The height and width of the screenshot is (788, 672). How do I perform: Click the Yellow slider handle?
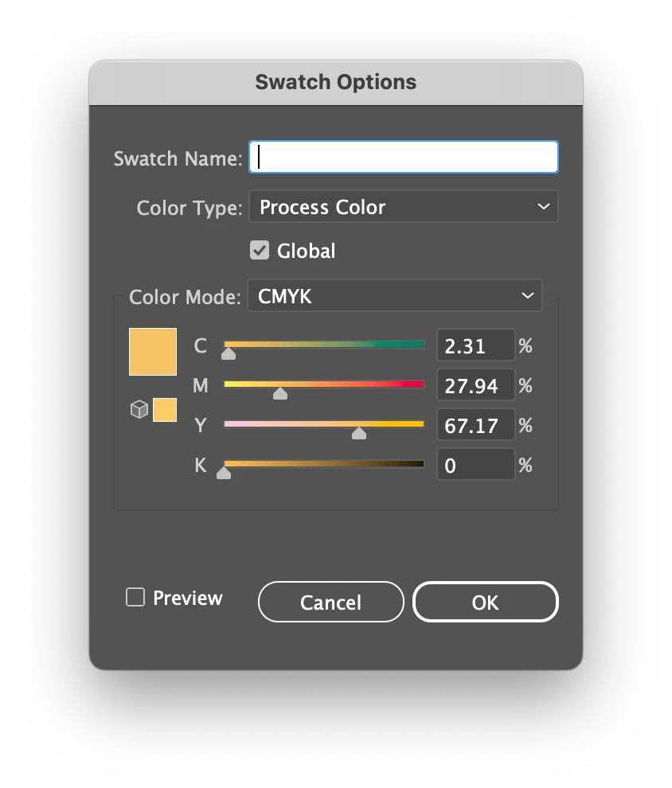coord(359,433)
